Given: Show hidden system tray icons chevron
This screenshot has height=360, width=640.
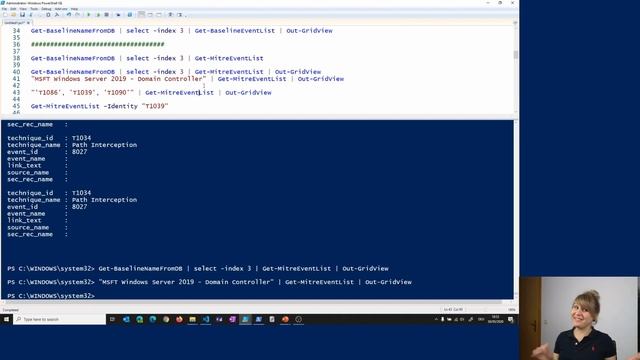Looking at the screenshot, I should (x=436, y=319).
